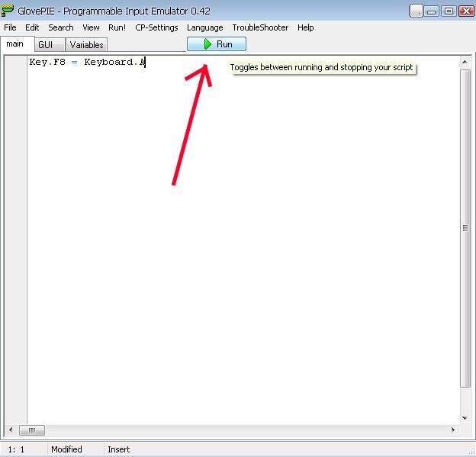Click the Modified status bar entry

[x=66, y=449]
